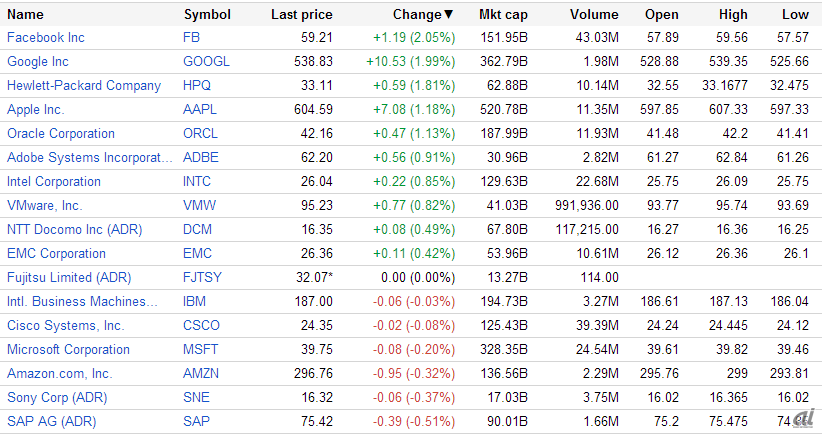Open the Google Inc company link
The image size is (822, 436).
tap(38, 62)
